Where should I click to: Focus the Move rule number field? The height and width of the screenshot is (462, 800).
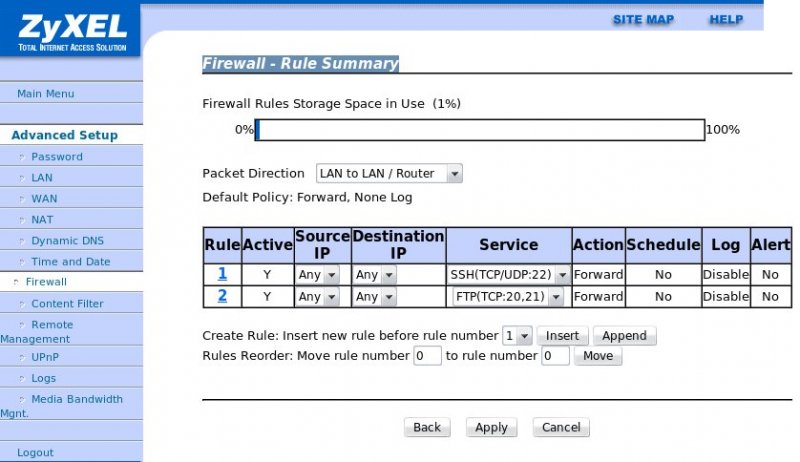point(428,355)
